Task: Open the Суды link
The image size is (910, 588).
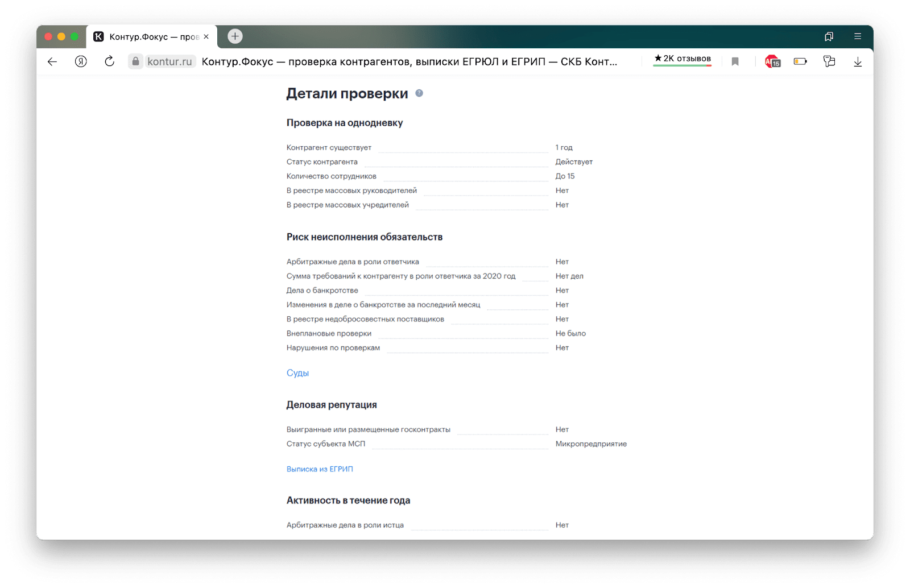Action: click(x=297, y=373)
